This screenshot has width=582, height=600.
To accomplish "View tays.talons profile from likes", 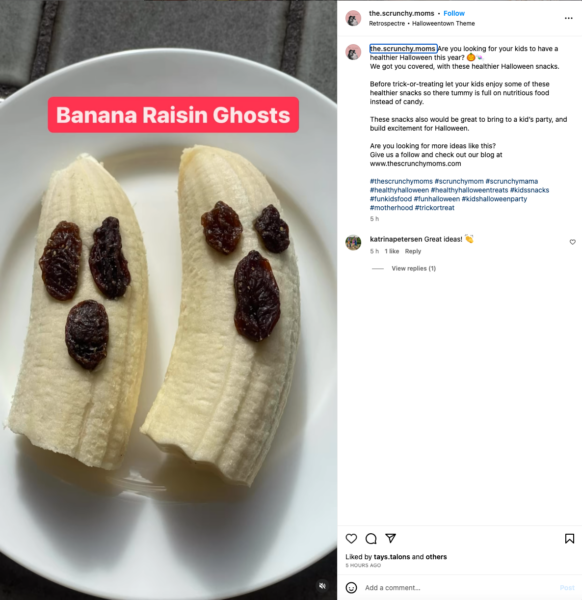I will pyautogui.click(x=392, y=556).
